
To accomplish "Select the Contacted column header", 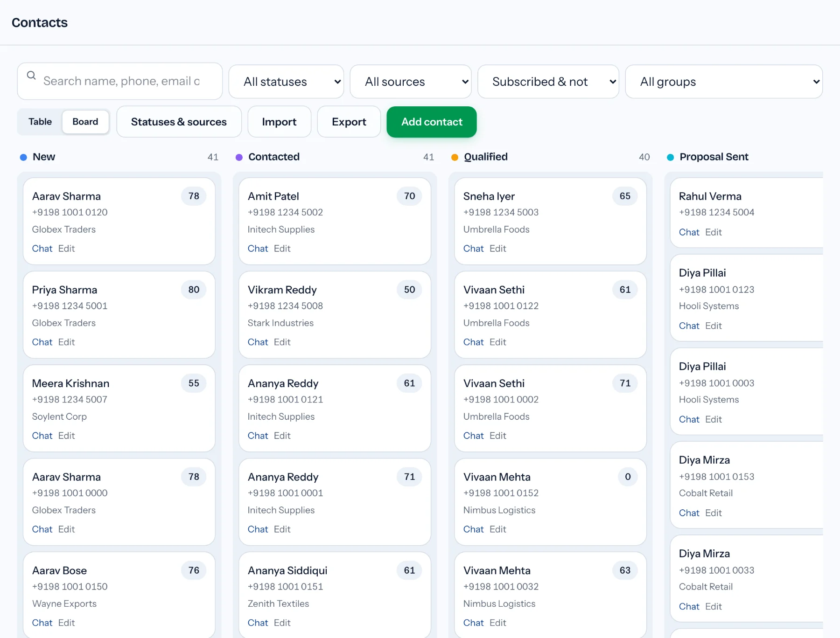I will tap(274, 157).
